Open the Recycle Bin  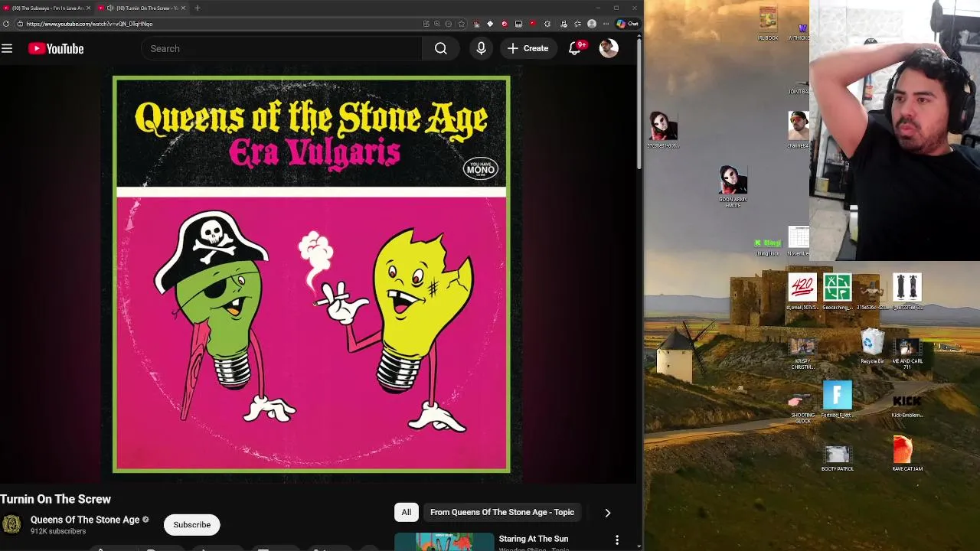coord(872,346)
